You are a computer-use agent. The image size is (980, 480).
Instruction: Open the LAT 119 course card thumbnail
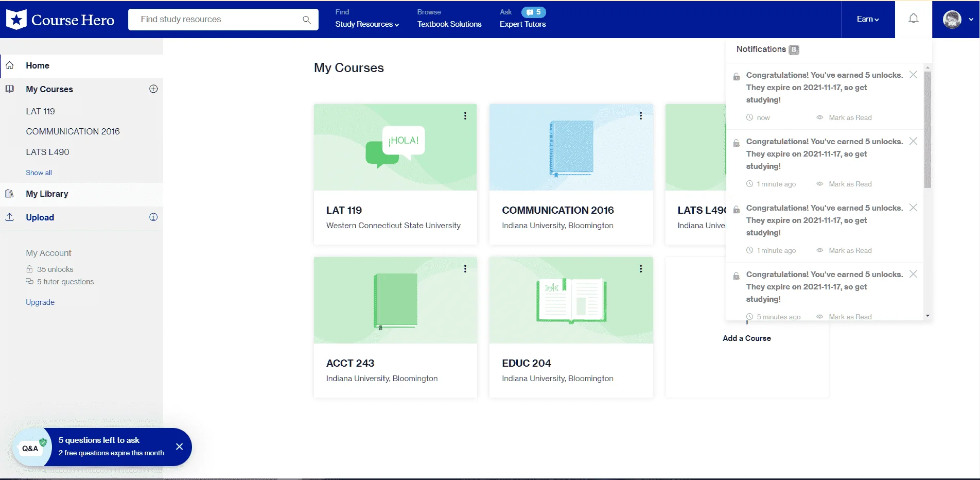pyautogui.click(x=395, y=147)
